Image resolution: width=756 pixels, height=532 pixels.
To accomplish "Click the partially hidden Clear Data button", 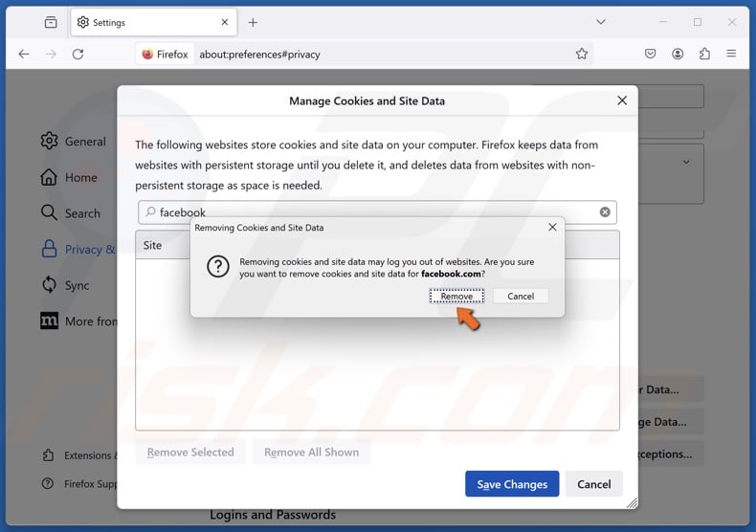I will click(x=671, y=389).
